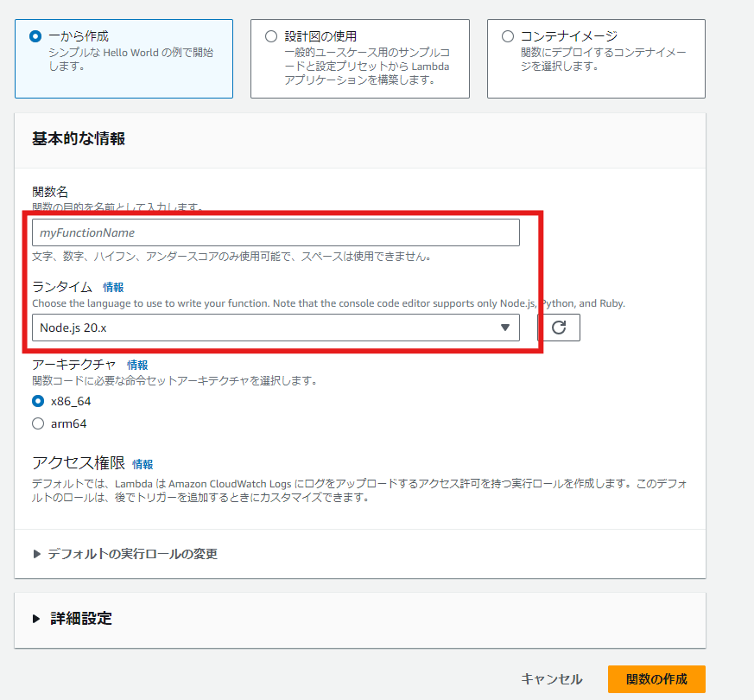
Task: Open the 情報 link next to アーキテクチャ
Action: pyautogui.click(x=137, y=365)
